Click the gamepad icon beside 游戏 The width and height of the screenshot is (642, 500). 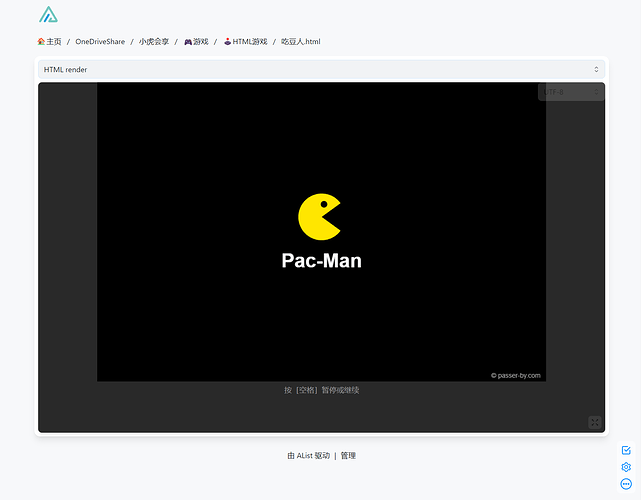(x=188, y=42)
